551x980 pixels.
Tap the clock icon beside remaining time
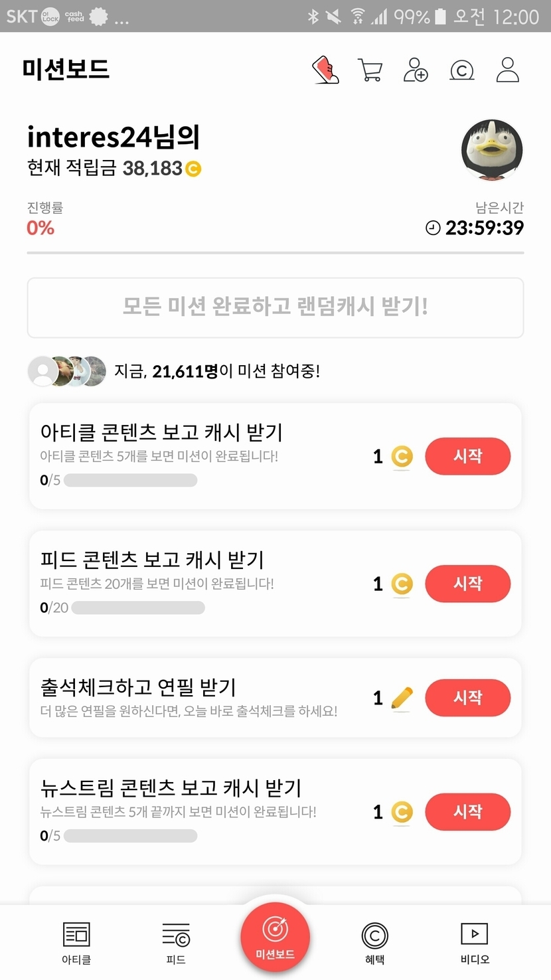click(433, 228)
